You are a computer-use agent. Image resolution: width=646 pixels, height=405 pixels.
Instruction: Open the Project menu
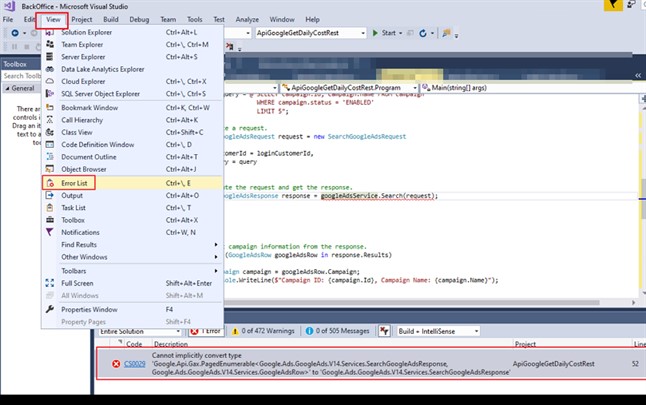click(x=82, y=19)
